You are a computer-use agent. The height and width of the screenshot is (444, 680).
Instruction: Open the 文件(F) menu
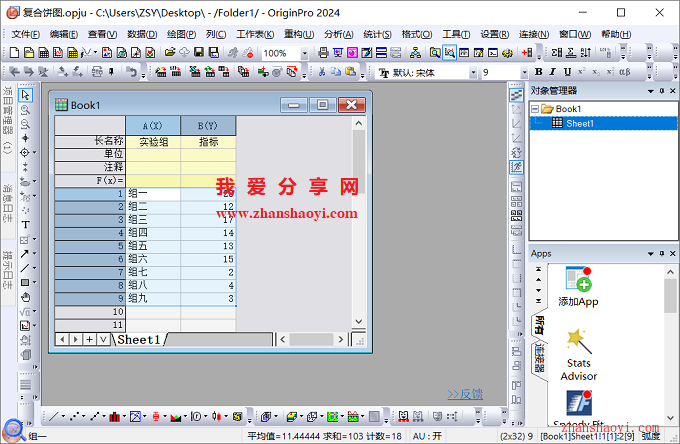click(x=25, y=34)
